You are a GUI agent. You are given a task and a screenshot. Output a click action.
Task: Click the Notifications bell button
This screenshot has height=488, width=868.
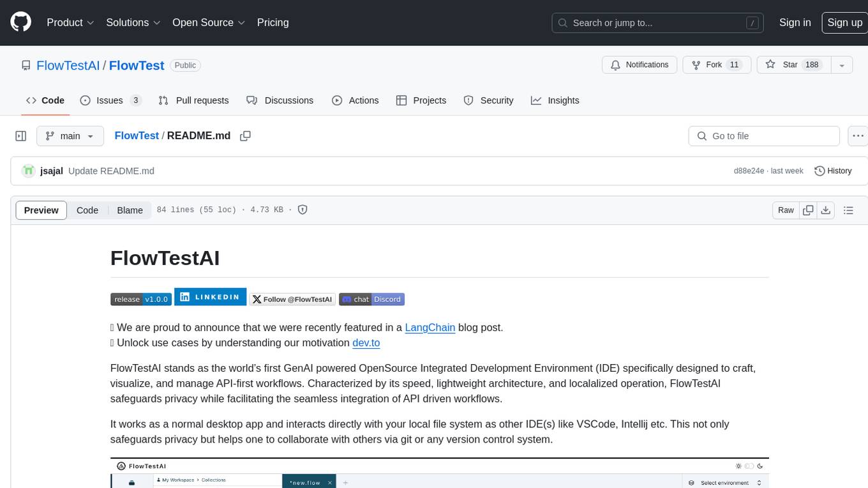pyautogui.click(x=640, y=65)
